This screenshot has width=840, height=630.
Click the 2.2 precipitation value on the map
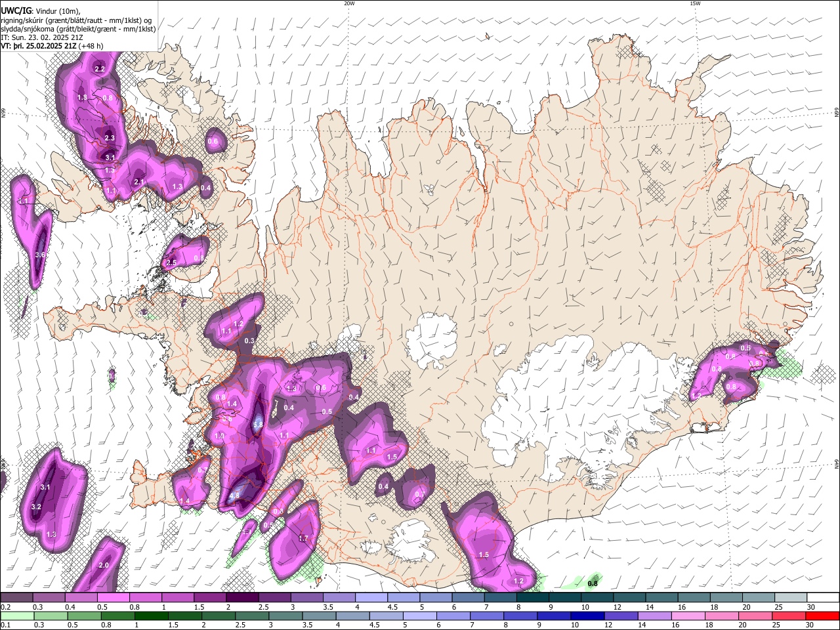[100, 69]
